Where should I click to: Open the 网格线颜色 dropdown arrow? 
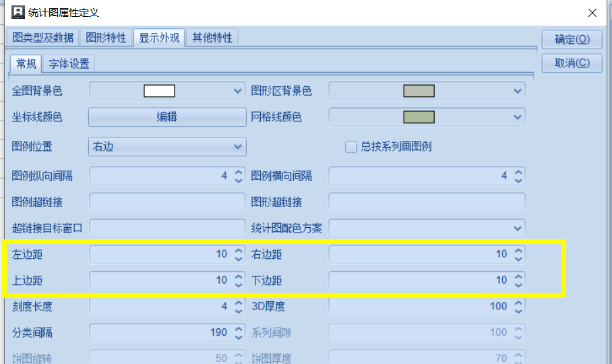(518, 117)
